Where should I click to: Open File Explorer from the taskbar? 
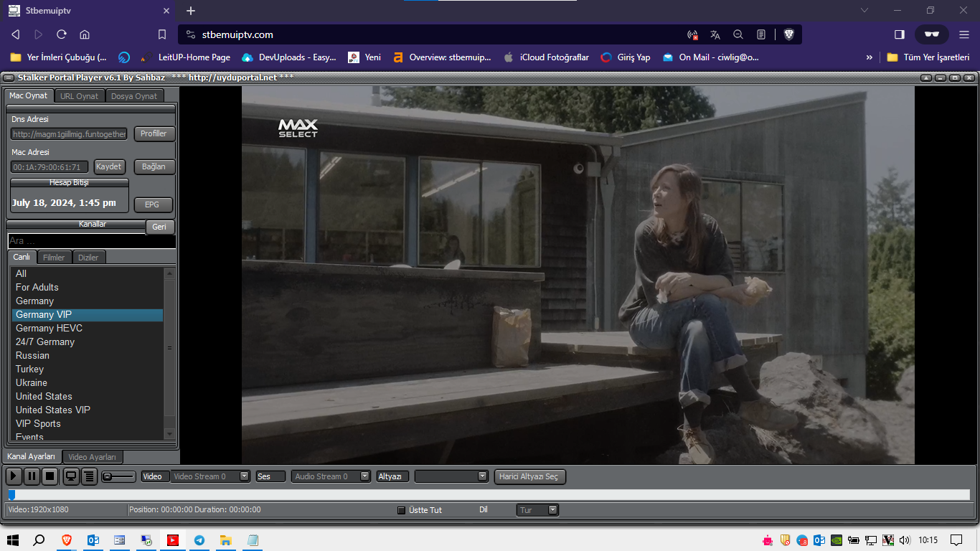point(225,540)
